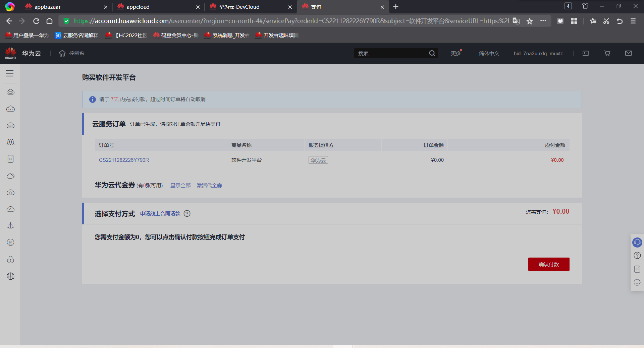
Task: Select the 支付 tab
Action: (x=342, y=7)
